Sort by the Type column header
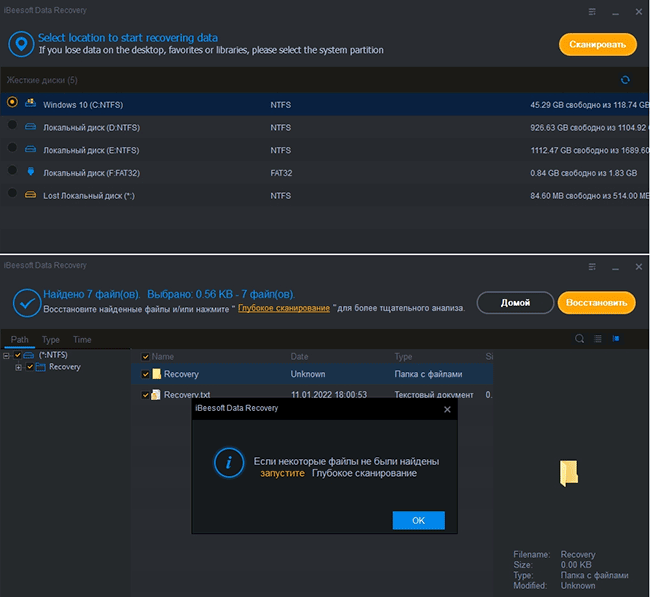The width and height of the screenshot is (650, 597). point(403,357)
